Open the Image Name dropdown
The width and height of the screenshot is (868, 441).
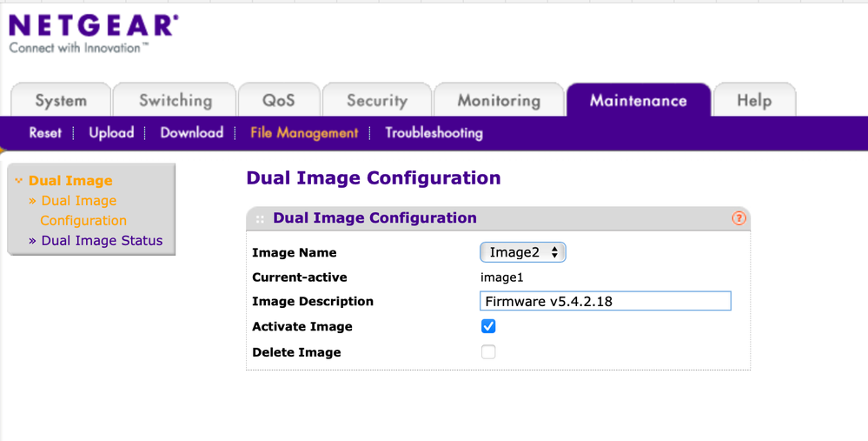coord(522,252)
